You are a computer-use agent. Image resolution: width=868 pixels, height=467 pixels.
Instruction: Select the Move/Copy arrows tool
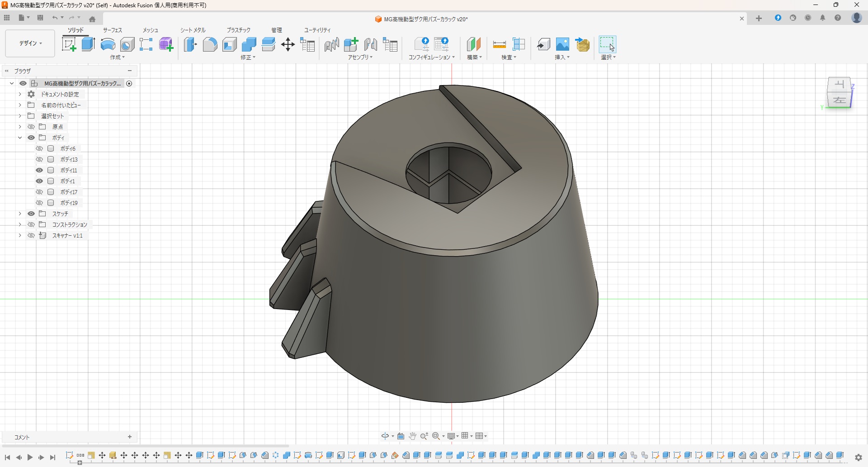[x=288, y=44]
